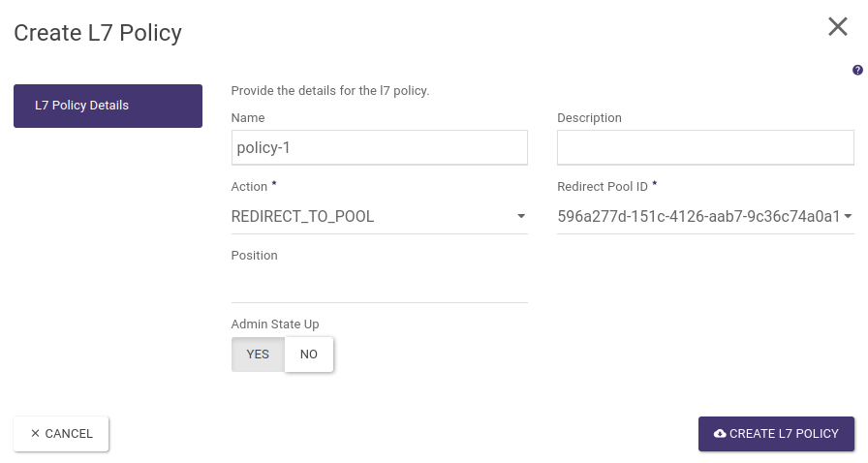Image resolution: width=868 pixels, height=463 pixels.
Task: Select the REDIRECT_TO_POOL action value
Action: [x=302, y=217]
